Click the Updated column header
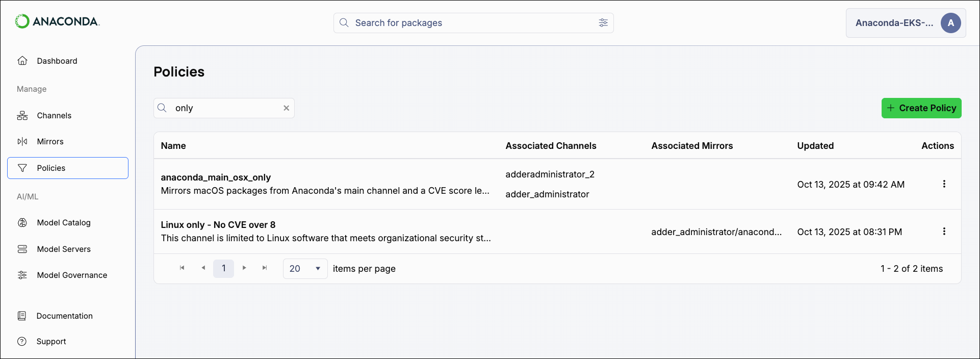The width and height of the screenshot is (980, 359). (815, 146)
